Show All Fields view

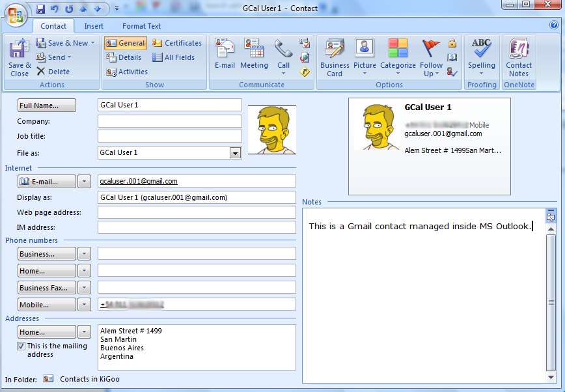173,57
